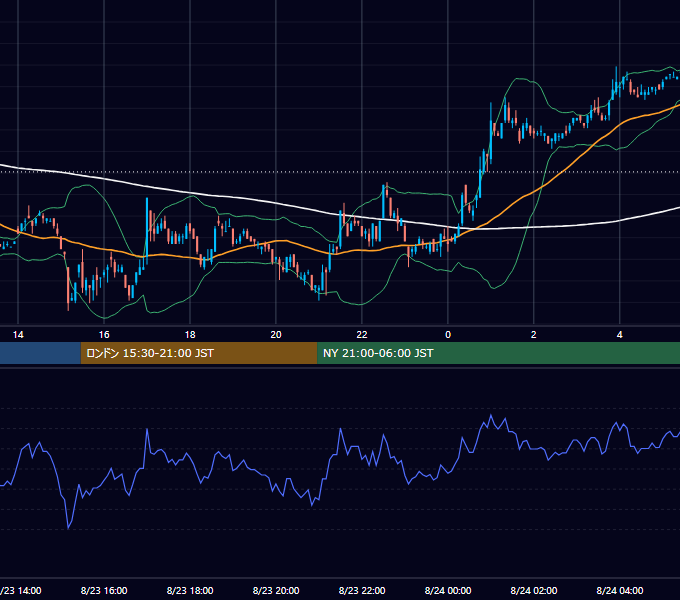This screenshot has width=680, height=600.
Task: Click the 8/23 22:00 label on the lower axis
Action: pos(362,590)
